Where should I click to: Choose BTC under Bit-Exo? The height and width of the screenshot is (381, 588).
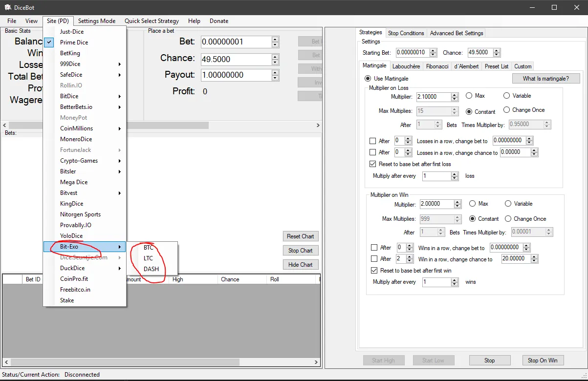click(152, 248)
